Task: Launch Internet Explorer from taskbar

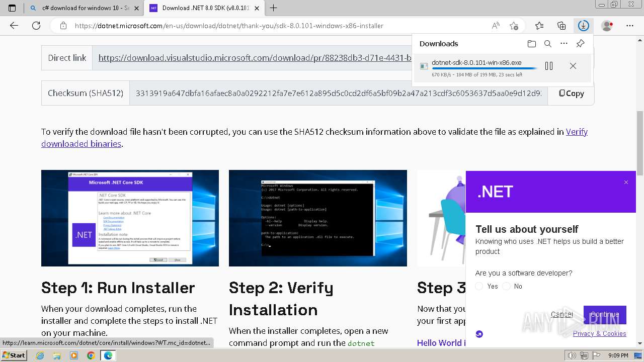Action: 40,355
